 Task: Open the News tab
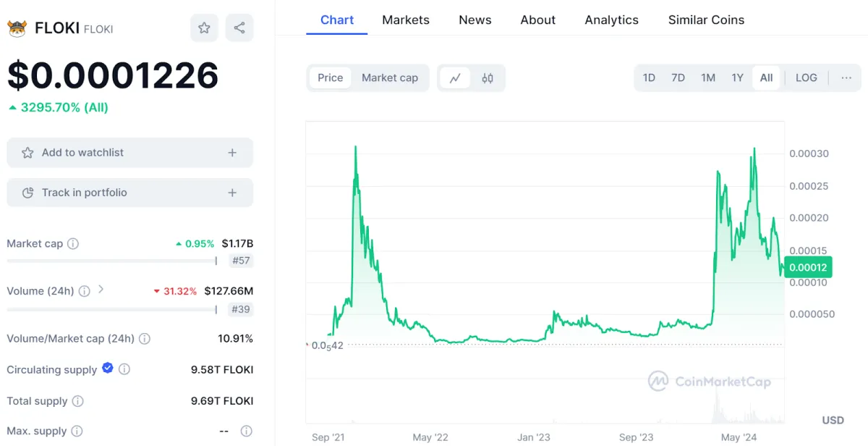click(475, 20)
